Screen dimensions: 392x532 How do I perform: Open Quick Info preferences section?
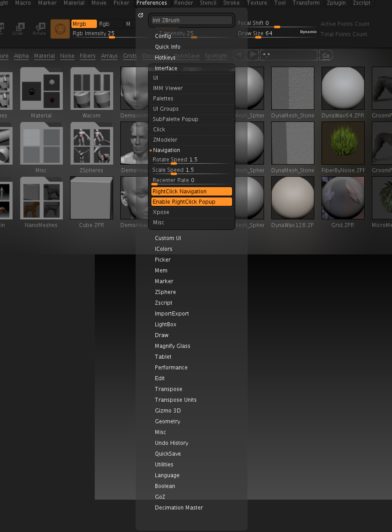point(167,47)
